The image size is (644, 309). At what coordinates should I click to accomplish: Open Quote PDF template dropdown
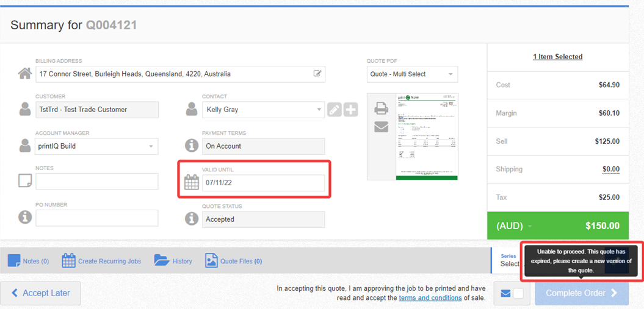[412, 74]
